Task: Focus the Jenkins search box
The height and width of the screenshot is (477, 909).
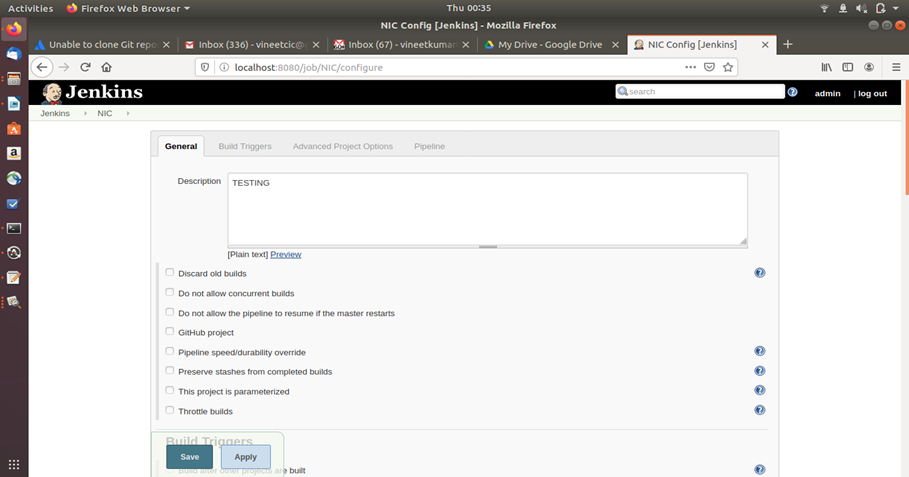Action: click(700, 92)
